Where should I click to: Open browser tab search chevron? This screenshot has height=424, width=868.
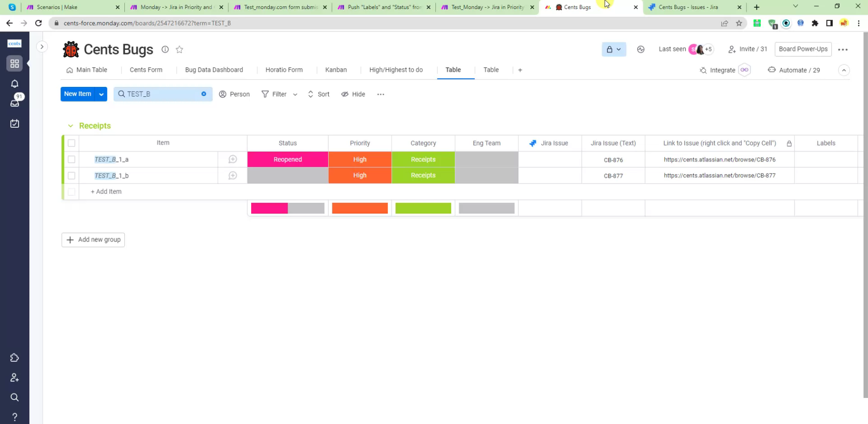click(x=795, y=7)
